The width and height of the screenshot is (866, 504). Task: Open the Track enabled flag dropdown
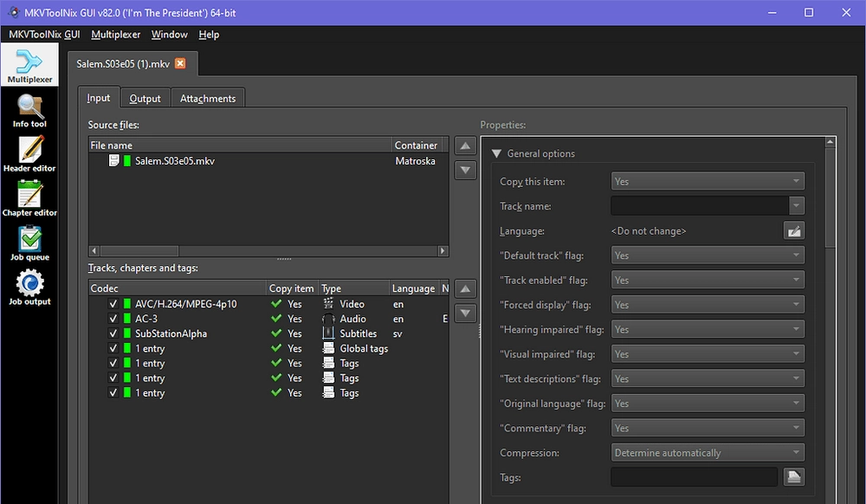(x=708, y=280)
